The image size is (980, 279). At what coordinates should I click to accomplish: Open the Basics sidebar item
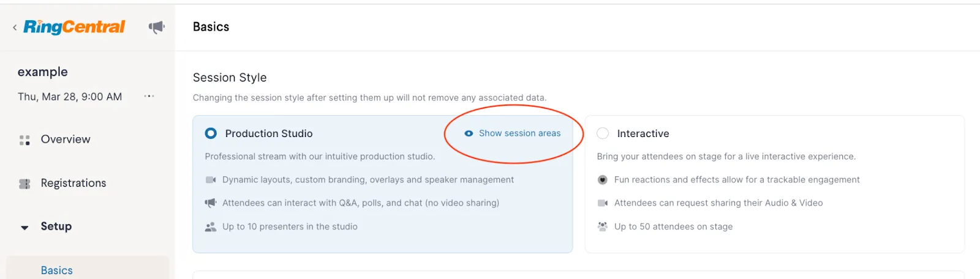click(57, 270)
